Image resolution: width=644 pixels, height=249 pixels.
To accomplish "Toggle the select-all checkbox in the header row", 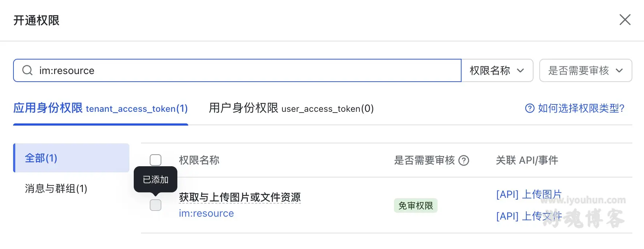I will pyautogui.click(x=156, y=160).
